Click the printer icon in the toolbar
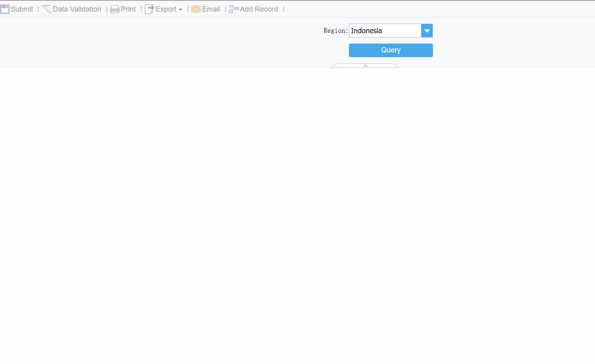The image size is (595, 364). (x=115, y=9)
